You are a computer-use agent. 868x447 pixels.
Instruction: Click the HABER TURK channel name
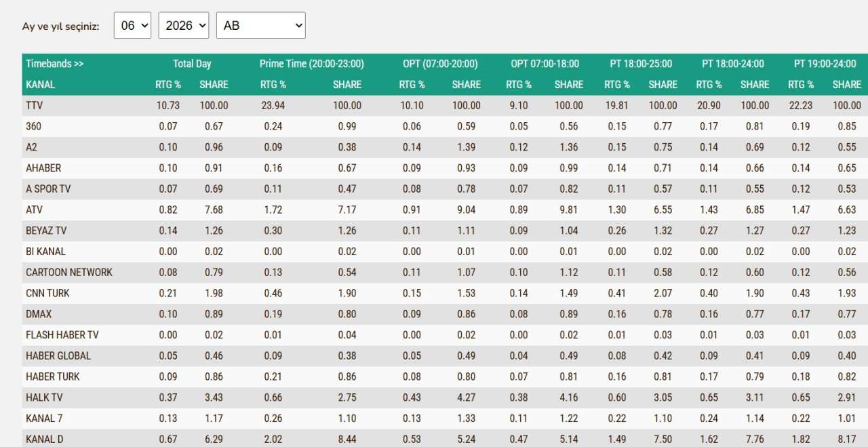click(x=53, y=377)
